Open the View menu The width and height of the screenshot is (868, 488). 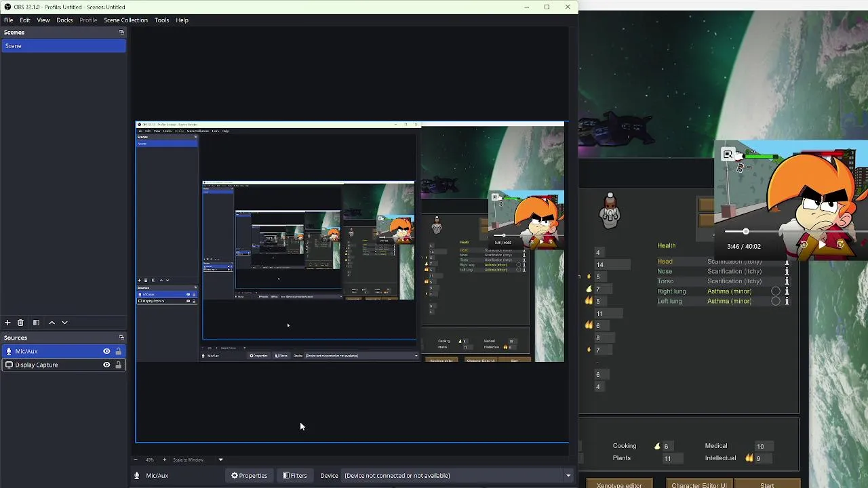click(x=43, y=20)
